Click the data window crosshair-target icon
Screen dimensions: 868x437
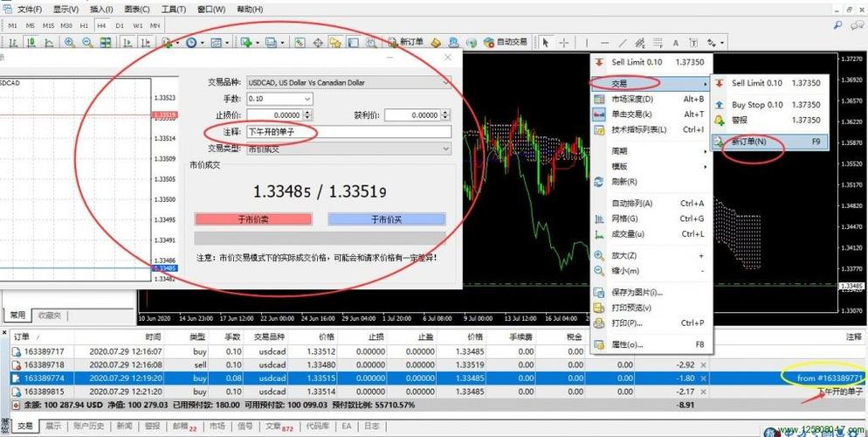pos(318,43)
